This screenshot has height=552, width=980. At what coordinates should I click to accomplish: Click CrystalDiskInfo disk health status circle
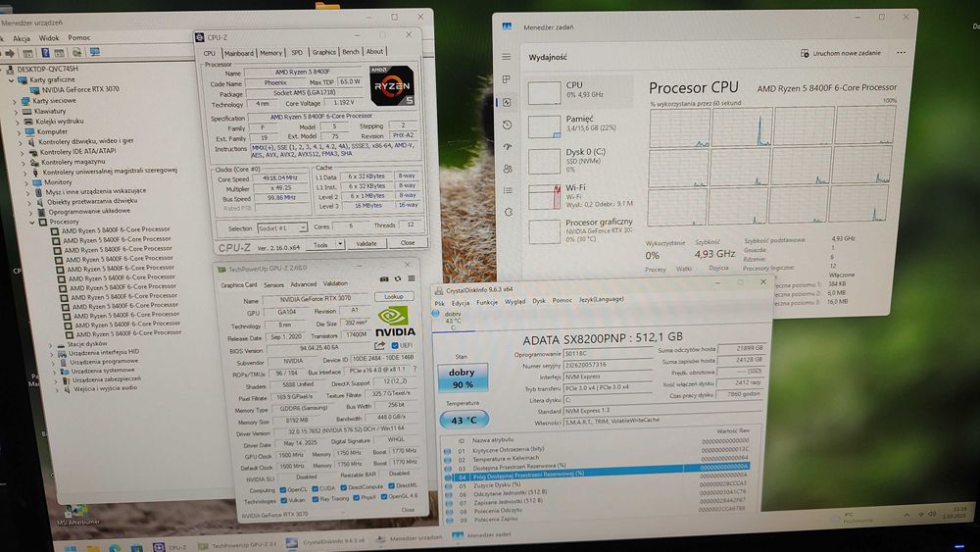pos(436,314)
